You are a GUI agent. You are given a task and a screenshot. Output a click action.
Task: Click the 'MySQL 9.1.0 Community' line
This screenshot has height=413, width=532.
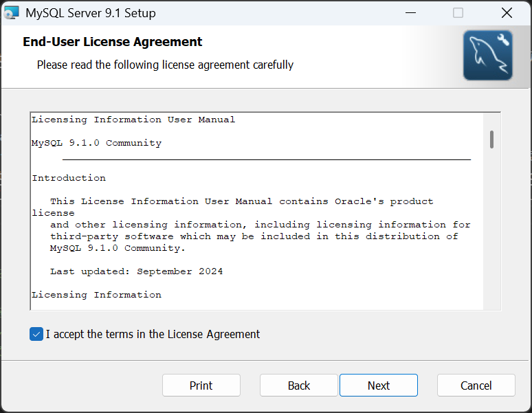coord(96,143)
